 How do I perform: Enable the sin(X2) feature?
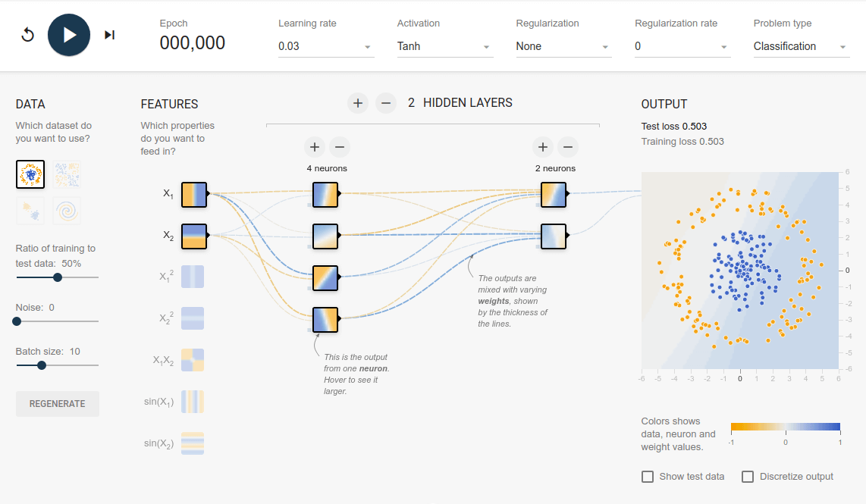[193, 443]
